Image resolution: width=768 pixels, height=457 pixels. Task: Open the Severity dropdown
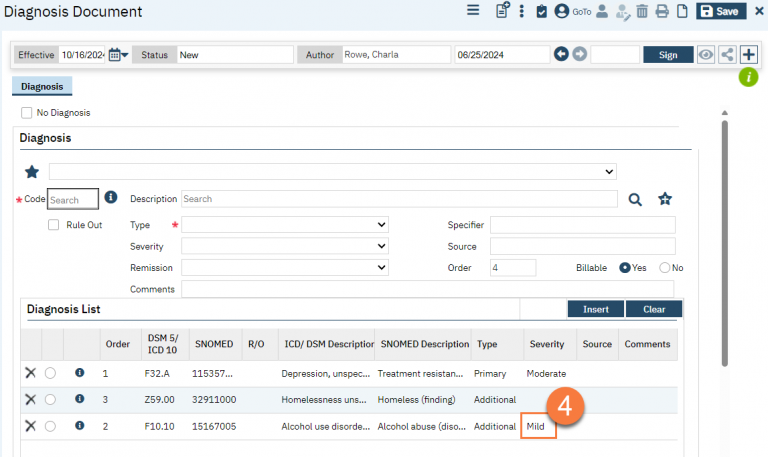tap(284, 246)
